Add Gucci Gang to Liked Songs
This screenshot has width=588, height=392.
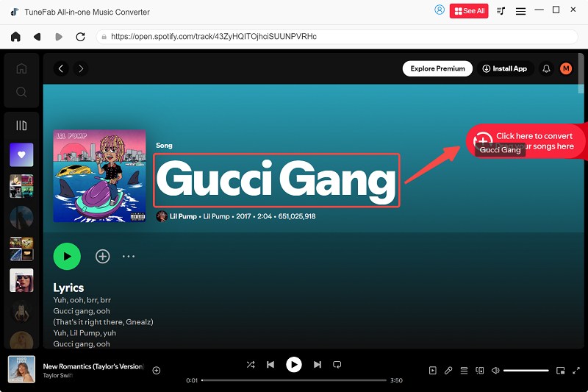(x=102, y=257)
